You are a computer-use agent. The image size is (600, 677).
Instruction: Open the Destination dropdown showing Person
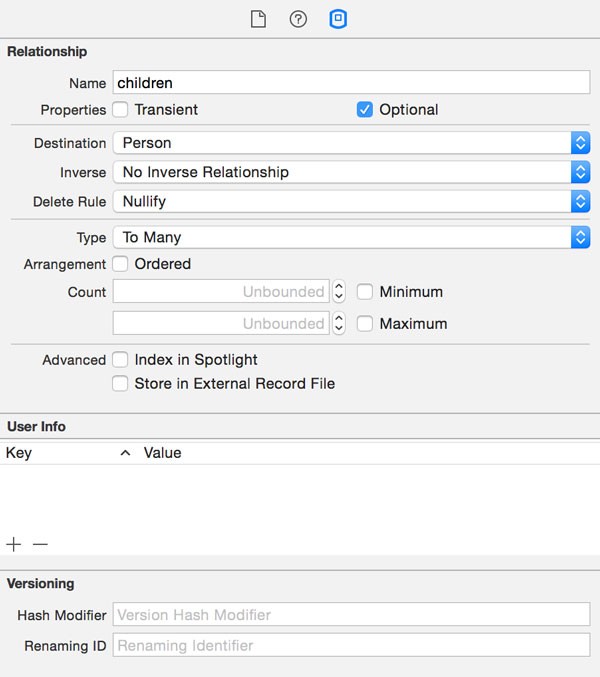pyautogui.click(x=351, y=143)
